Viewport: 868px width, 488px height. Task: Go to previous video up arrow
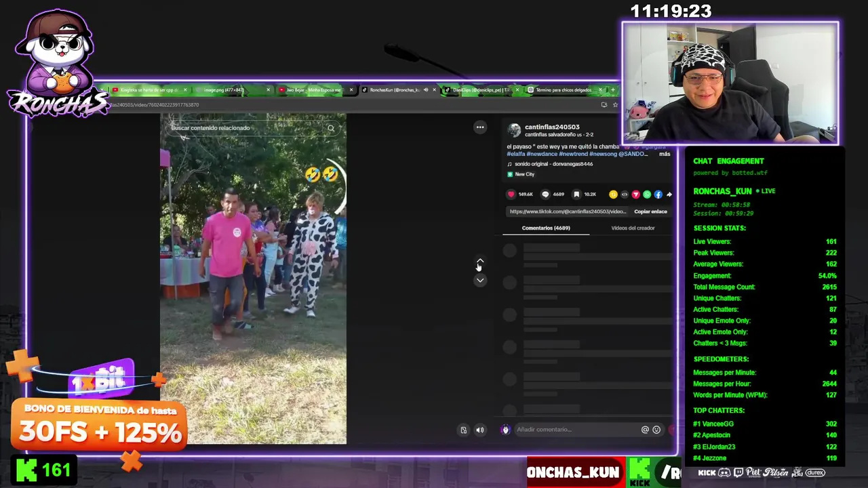(x=480, y=262)
